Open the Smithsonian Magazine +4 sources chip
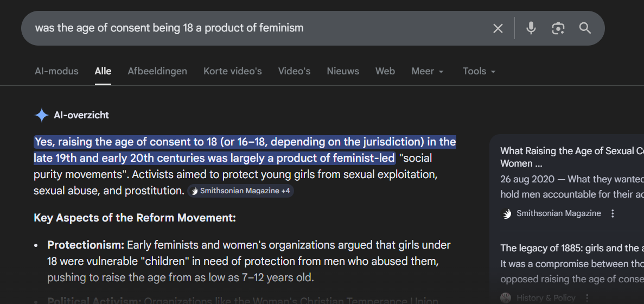 point(241,191)
